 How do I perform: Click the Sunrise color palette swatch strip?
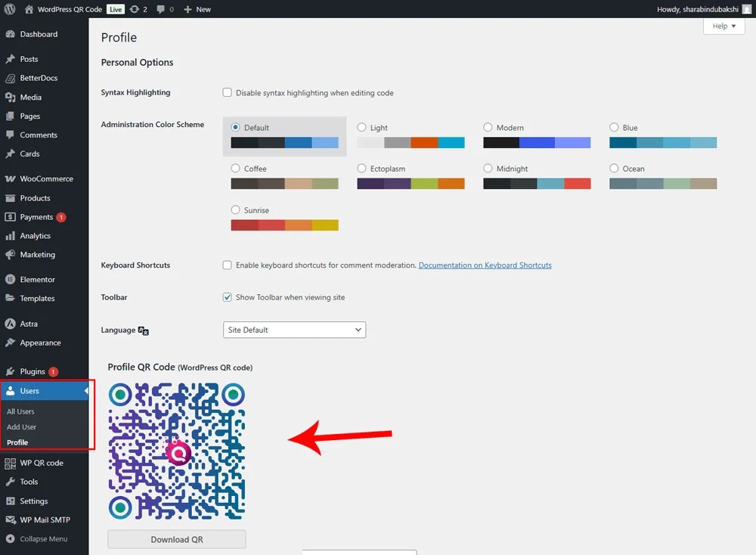coord(284,225)
